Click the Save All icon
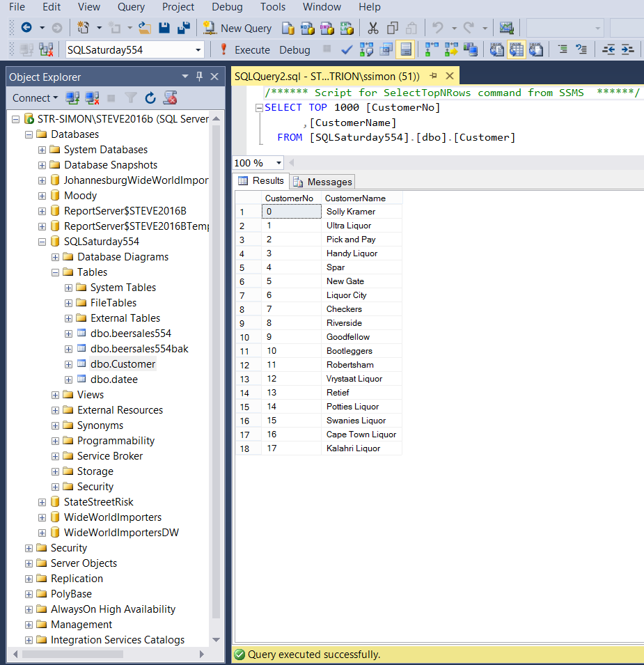This screenshot has height=665, width=644. click(184, 28)
